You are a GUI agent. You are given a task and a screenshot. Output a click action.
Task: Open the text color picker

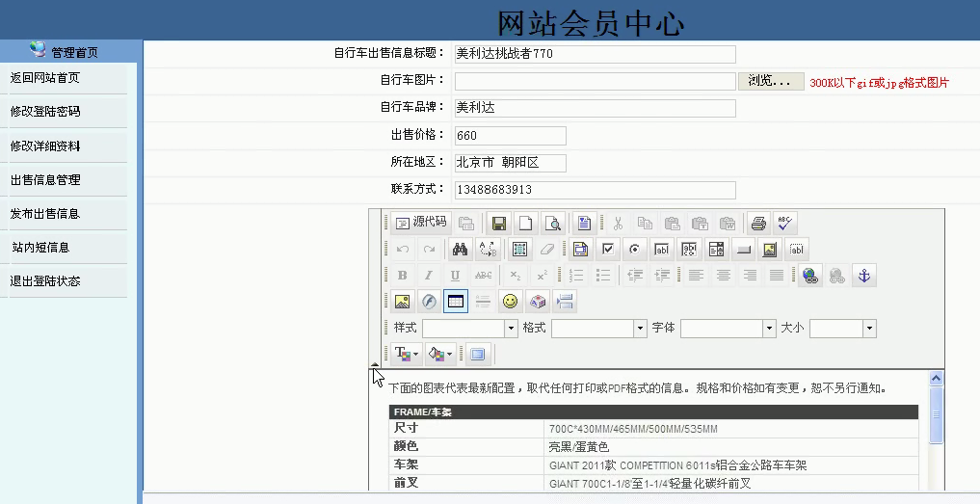coord(407,354)
